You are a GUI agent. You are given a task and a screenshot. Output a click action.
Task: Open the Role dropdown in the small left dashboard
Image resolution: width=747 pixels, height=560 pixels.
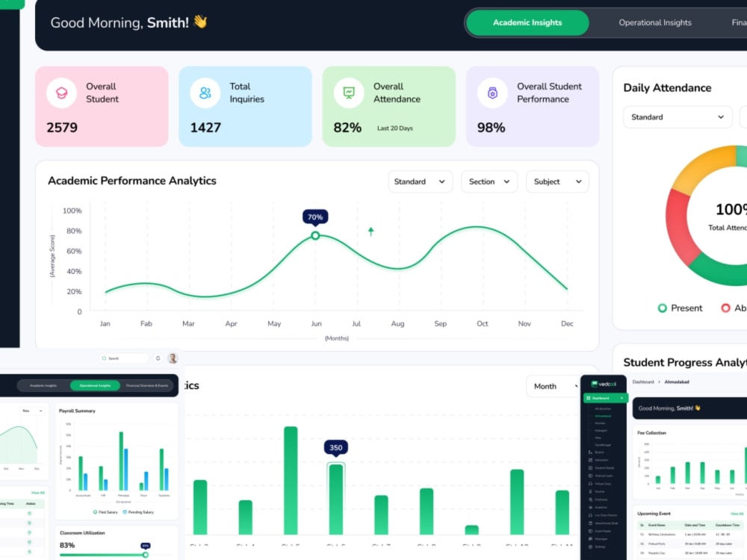click(32, 411)
